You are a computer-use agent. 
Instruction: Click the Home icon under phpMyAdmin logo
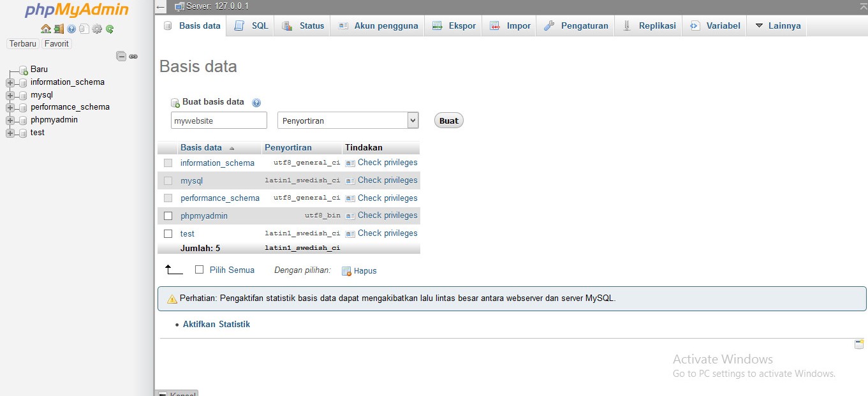pyautogui.click(x=45, y=29)
